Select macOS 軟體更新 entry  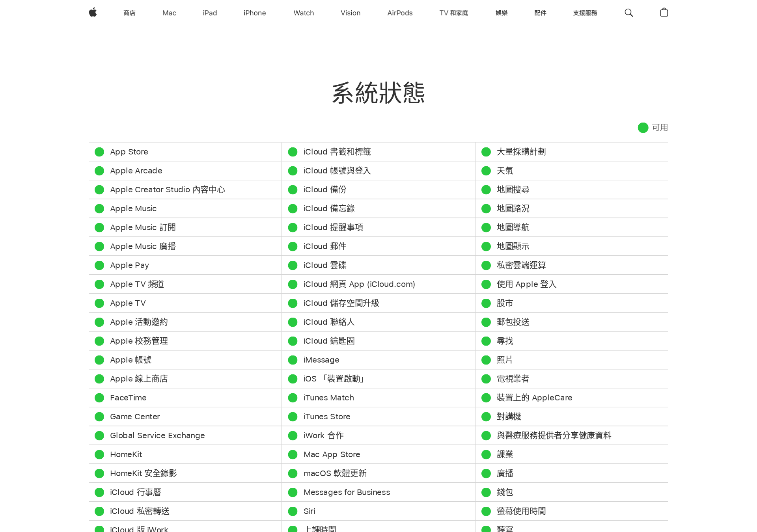click(335, 473)
